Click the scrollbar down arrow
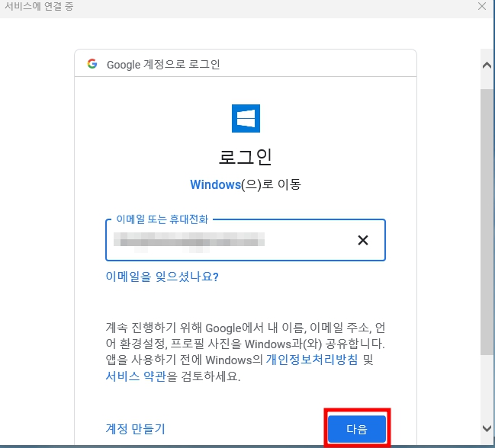Image resolution: width=495 pixels, height=448 pixels. click(x=487, y=428)
